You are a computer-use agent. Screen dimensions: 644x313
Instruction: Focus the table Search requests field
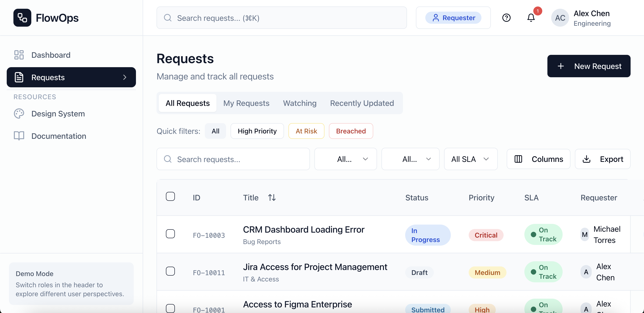(x=233, y=159)
